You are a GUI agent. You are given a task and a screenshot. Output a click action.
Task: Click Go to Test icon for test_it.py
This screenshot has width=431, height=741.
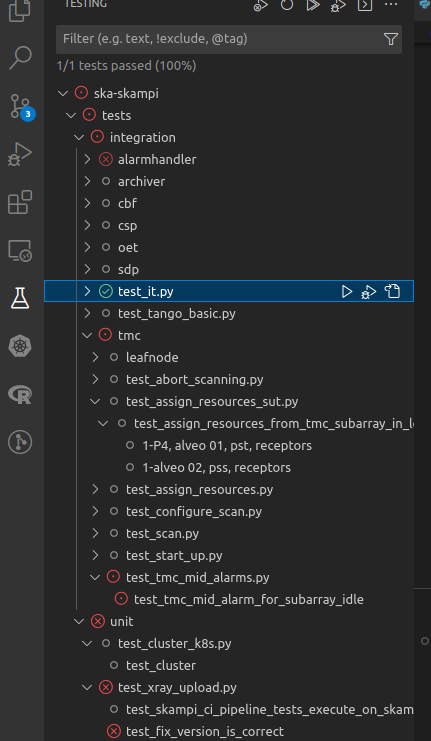pos(392,291)
